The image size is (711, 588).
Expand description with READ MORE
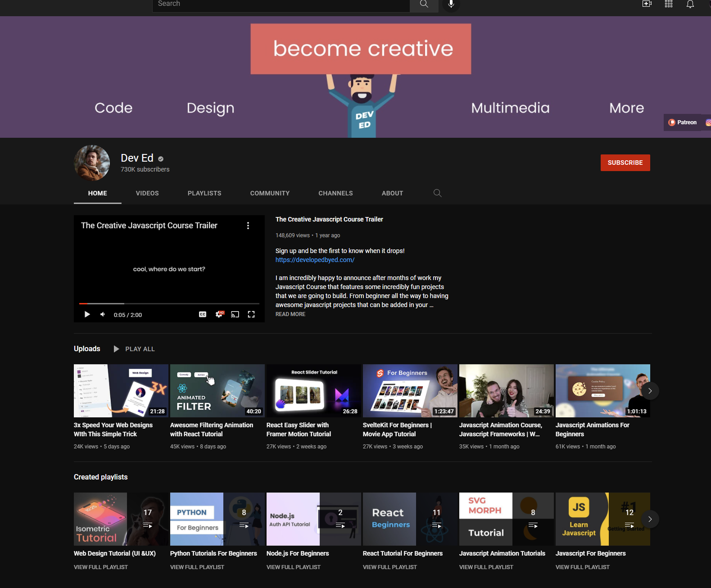click(290, 314)
